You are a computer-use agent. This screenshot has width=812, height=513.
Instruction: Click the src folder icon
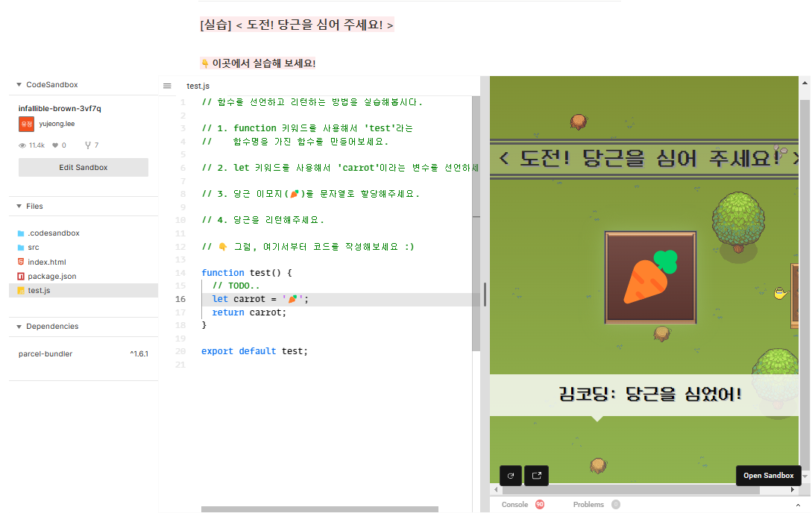pyautogui.click(x=21, y=248)
